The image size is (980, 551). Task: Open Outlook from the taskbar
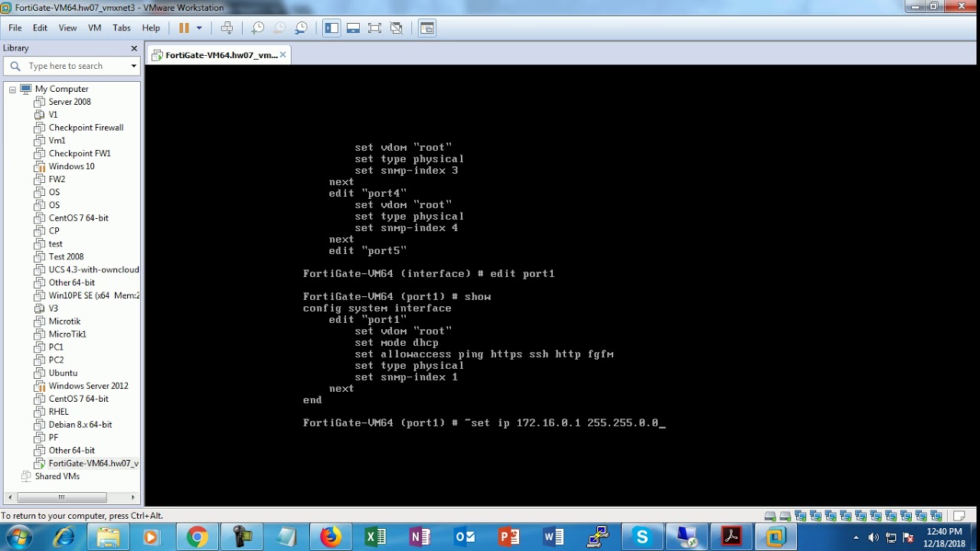coord(464,537)
